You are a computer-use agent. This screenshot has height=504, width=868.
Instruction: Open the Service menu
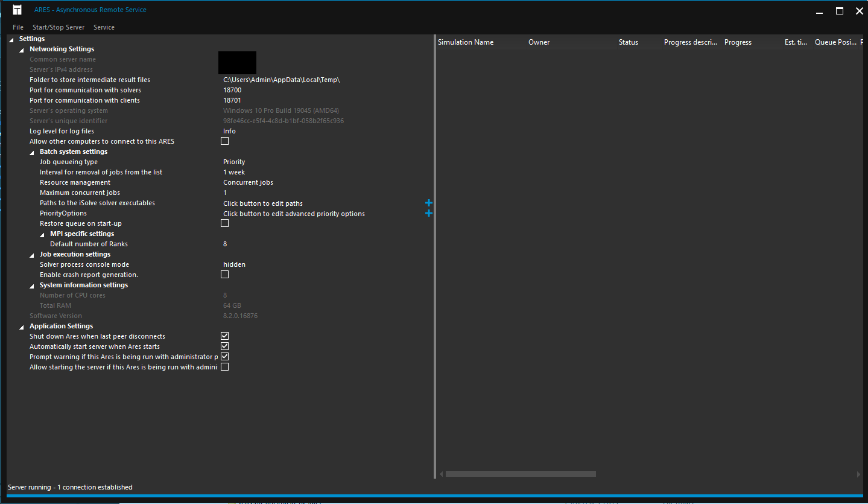[x=104, y=27]
